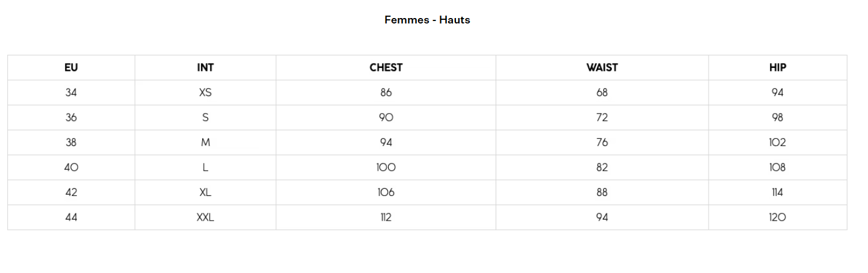The height and width of the screenshot is (273, 868).
Task: Click waist value 88 in XL row
Action: 602,192
